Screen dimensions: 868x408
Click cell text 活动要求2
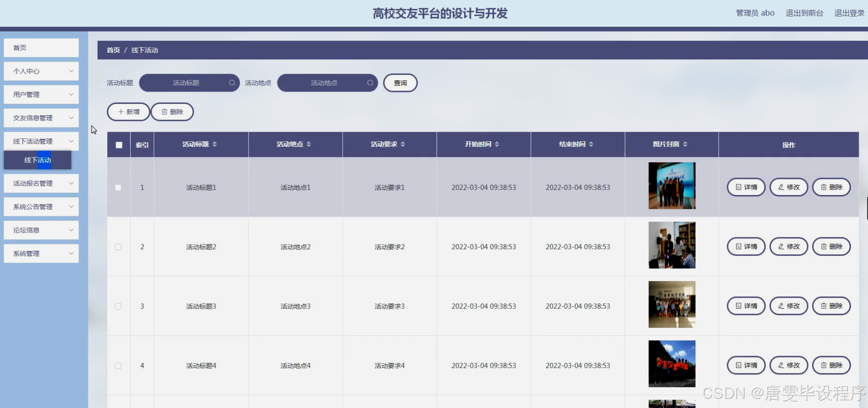point(390,247)
